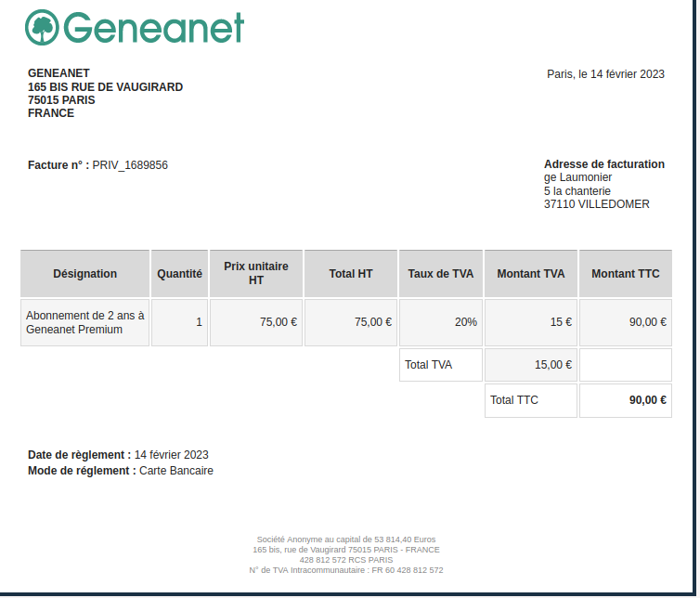Click the invoice number PRIV_1689856

[130, 165]
